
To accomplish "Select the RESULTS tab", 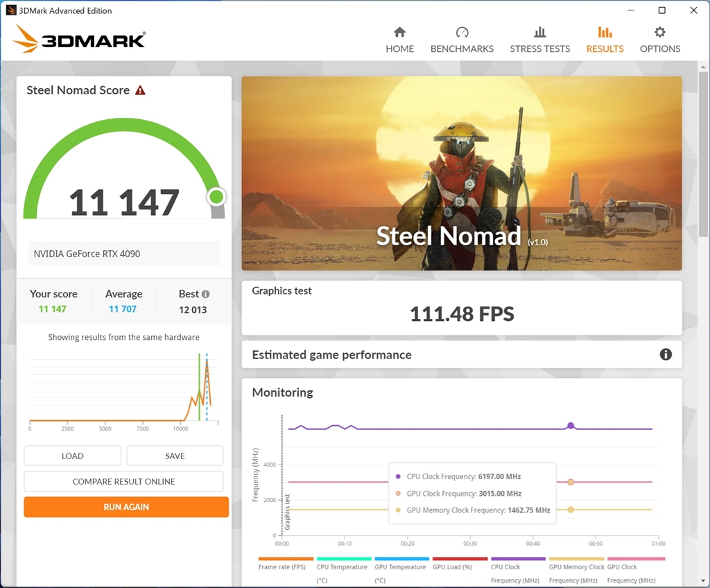I will 605,40.
